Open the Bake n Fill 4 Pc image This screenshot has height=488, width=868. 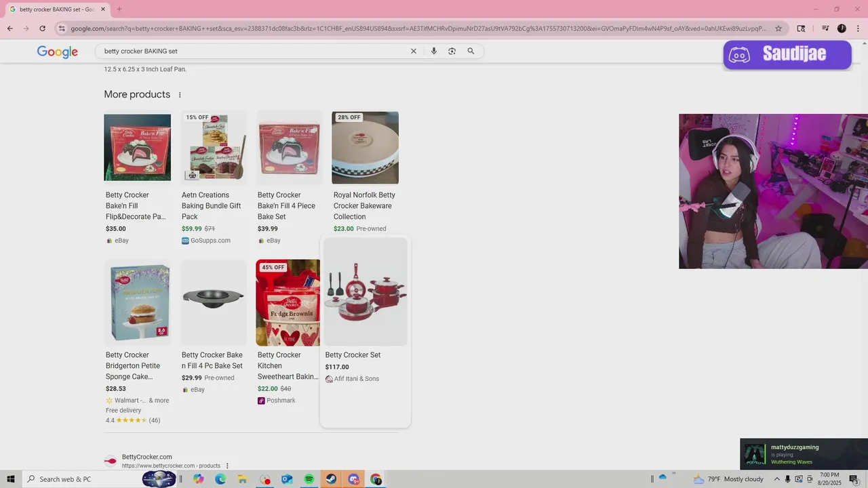click(214, 302)
